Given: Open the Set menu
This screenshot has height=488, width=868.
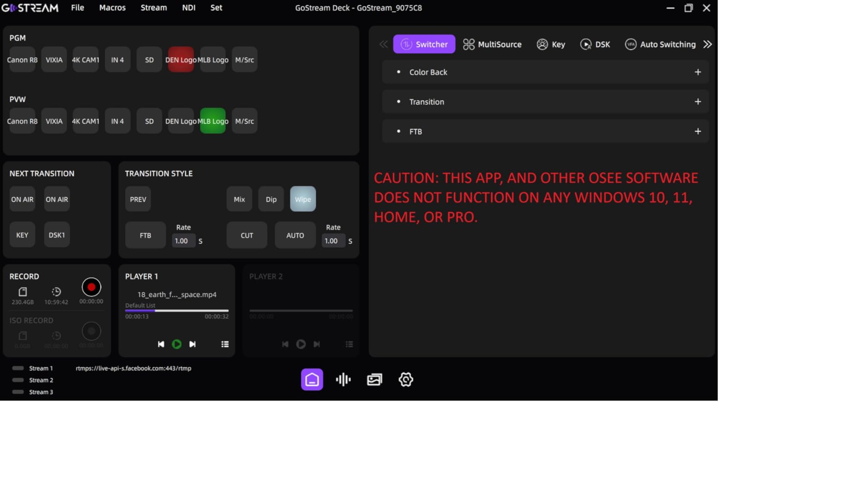Looking at the screenshot, I should (216, 8).
